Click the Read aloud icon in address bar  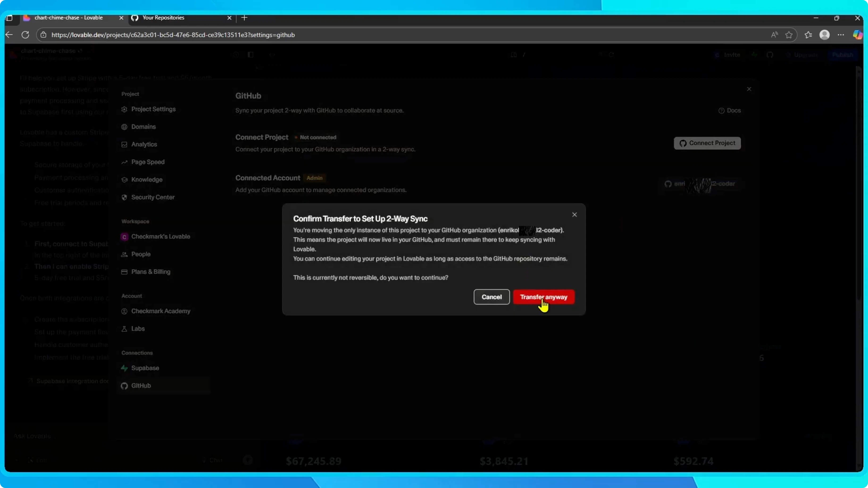click(x=774, y=35)
